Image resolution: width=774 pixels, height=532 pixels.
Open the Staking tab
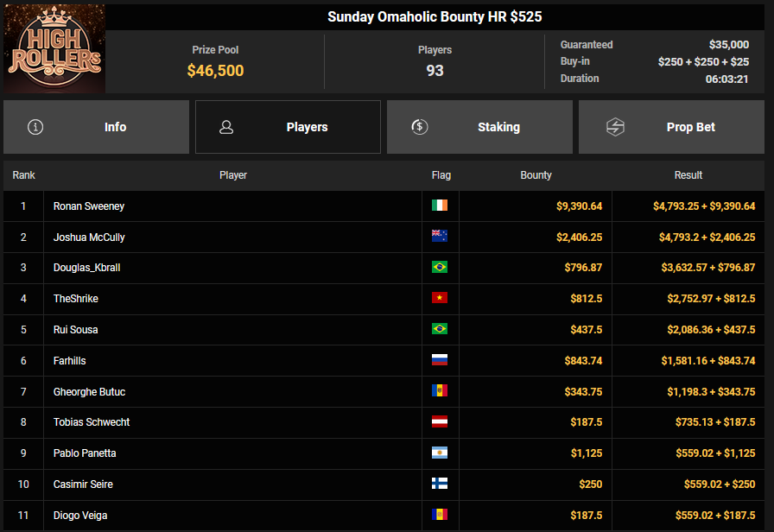tap(479, 127)
